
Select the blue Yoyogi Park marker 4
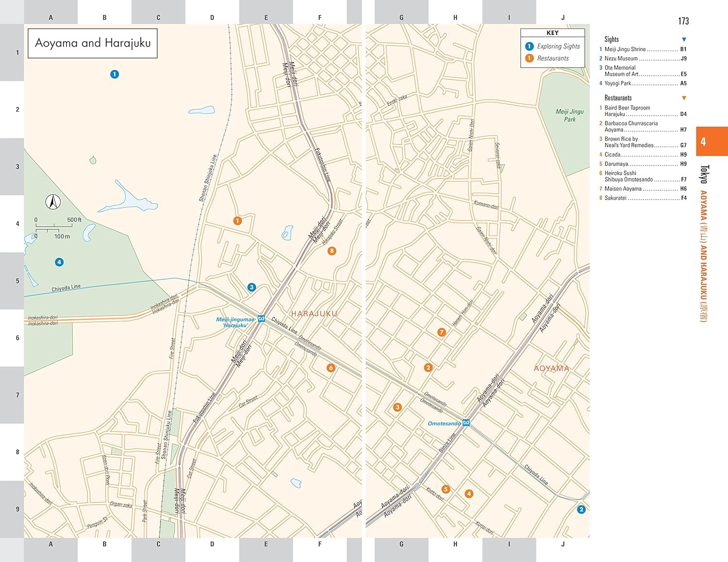pos(59,262)
